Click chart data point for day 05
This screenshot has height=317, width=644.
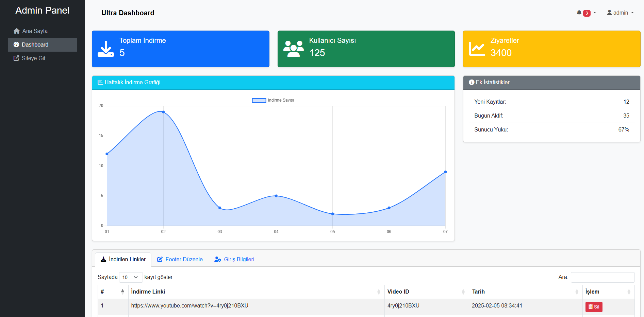point(333,214)
